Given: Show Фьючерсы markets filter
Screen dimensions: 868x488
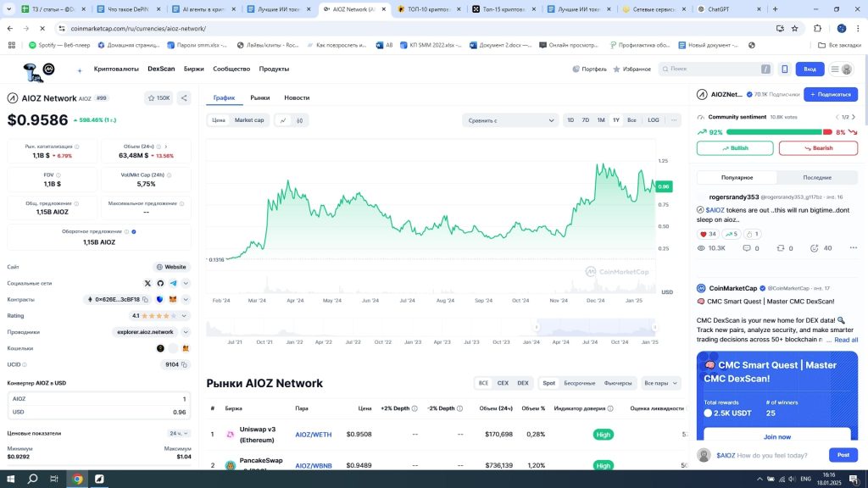Looking at the screenshot, I should pos(618,383).
